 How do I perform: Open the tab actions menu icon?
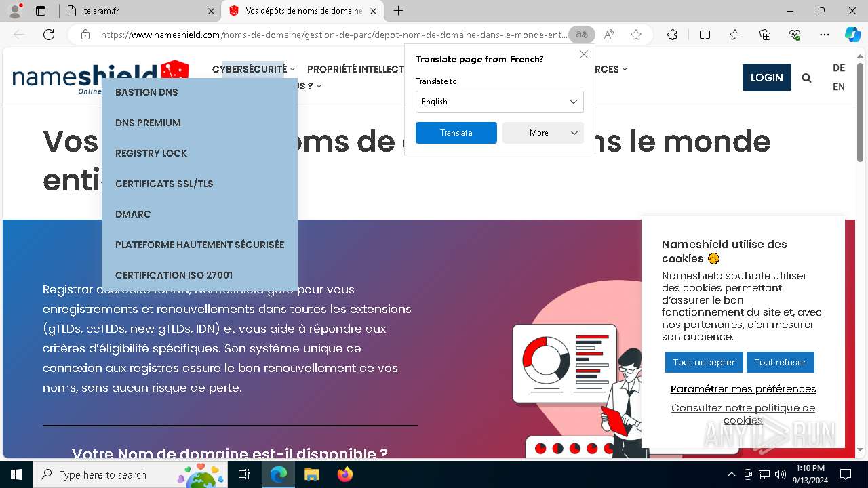(41, 11)
